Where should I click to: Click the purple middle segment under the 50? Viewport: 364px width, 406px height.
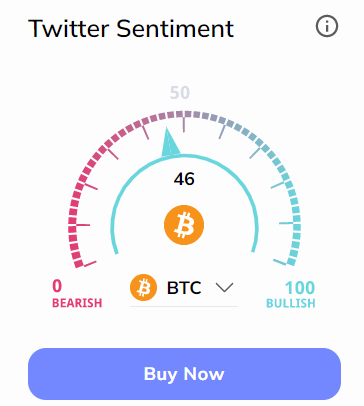184,115
